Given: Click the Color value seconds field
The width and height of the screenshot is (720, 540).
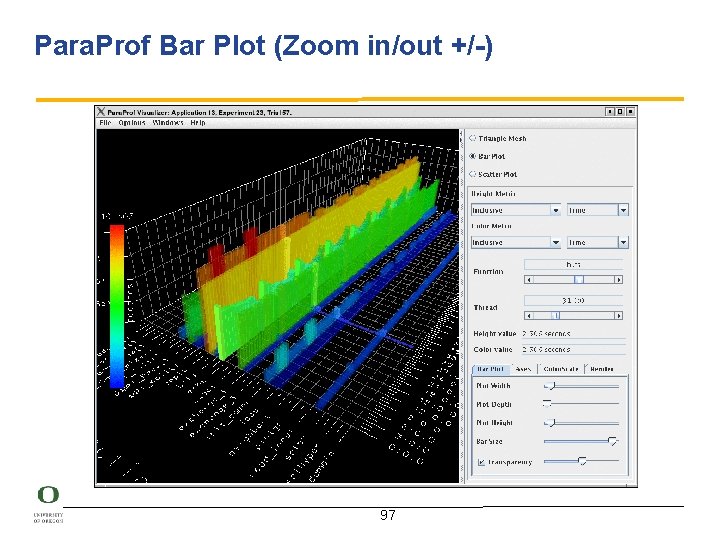Looking at the screenshot, I should coord(574,350).
